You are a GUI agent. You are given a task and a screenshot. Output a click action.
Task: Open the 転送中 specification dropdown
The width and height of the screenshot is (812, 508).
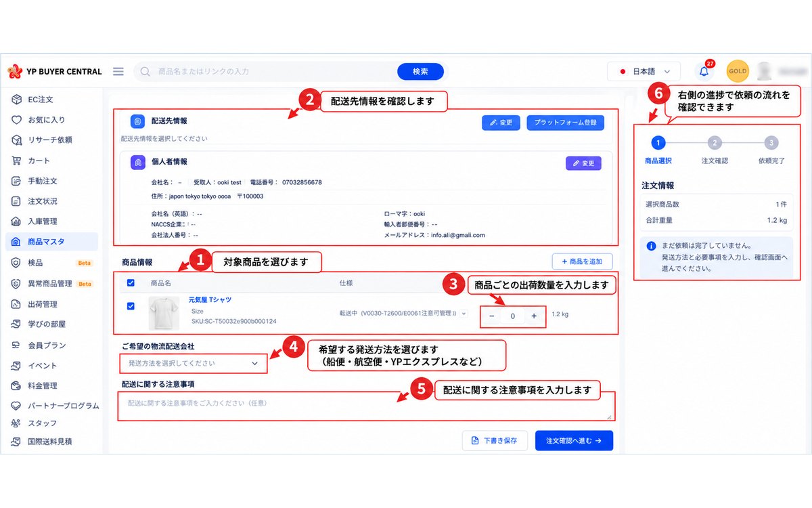pos(403,314)
